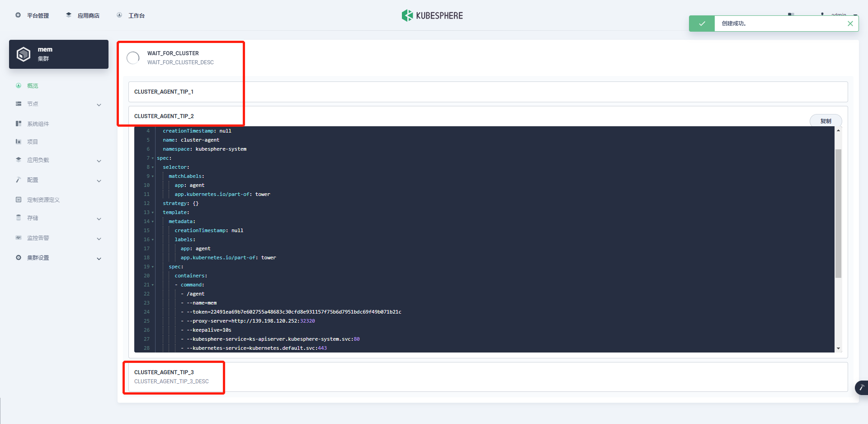Click the KubeSphere logo
This screenshot has height=424, width=868.
pyautogui.click(x=432, y=15)
